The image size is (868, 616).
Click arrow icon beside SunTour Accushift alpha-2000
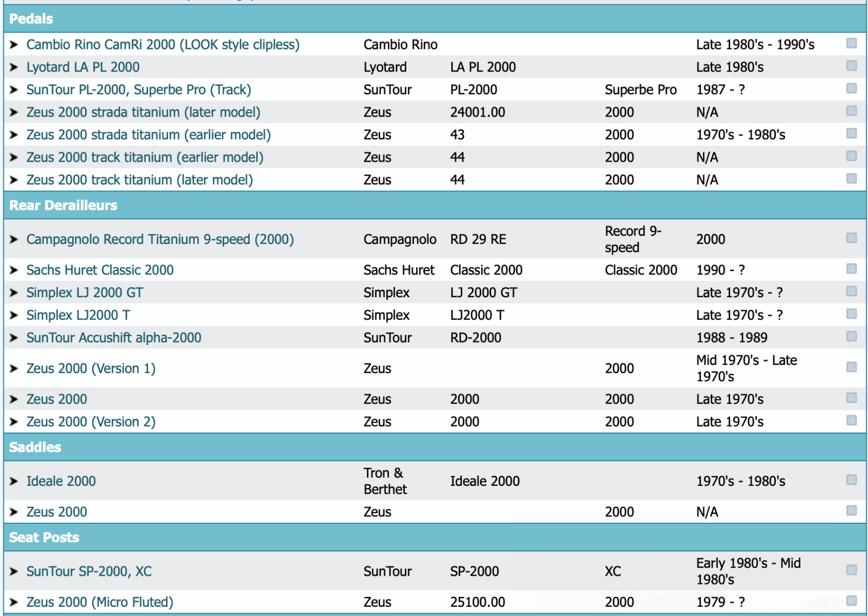click(x=14, y=338)
